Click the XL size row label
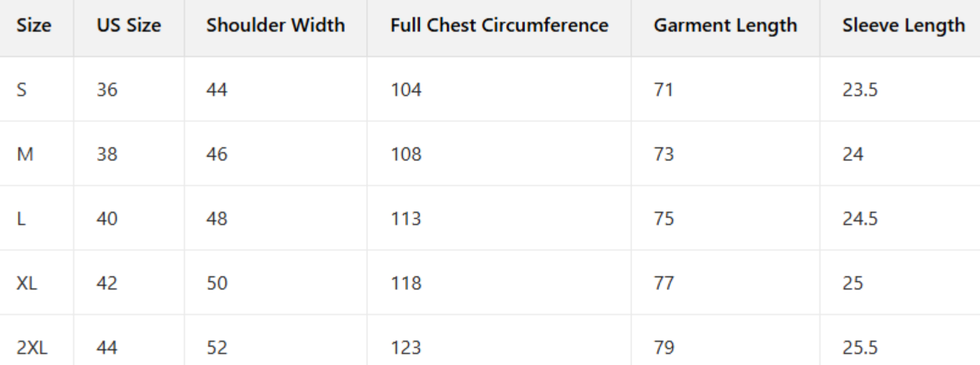Image resolution: width=980 pixels, height=365 pixels. [27, 283]
